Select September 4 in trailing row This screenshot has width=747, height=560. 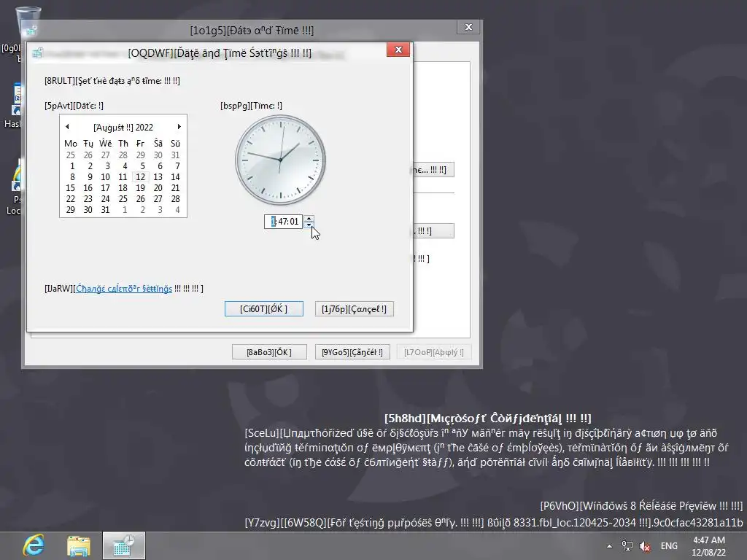[177, 210]
